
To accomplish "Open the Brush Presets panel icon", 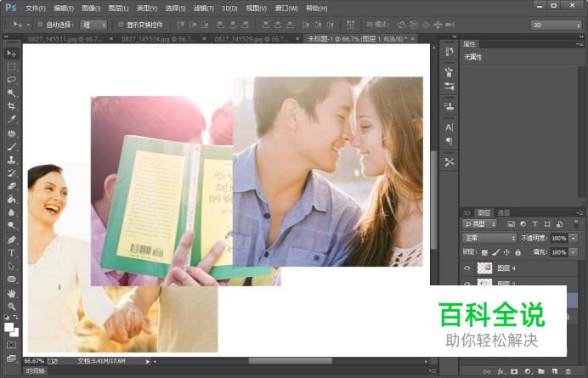I will pos(449,72).
